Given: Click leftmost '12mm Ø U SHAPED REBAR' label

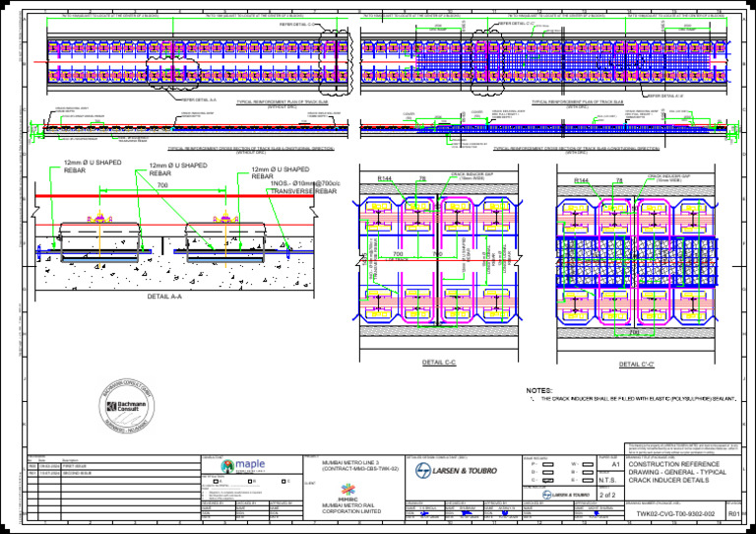Looking at the screenshot, I should [x=93, y=167].
